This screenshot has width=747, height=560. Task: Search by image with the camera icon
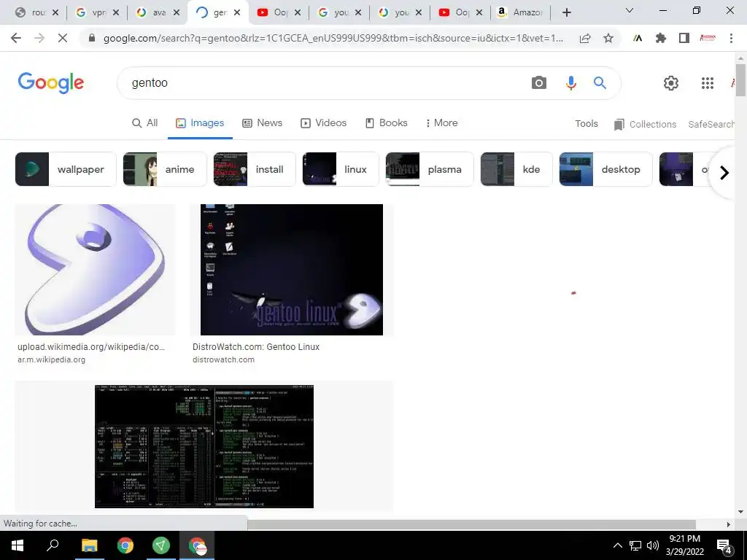tap(539, 83)
